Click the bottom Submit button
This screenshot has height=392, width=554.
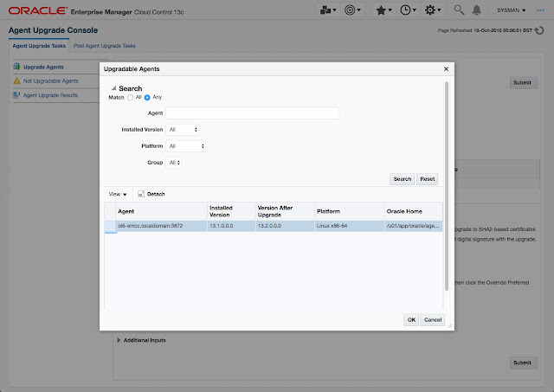(x=522, y=363)
